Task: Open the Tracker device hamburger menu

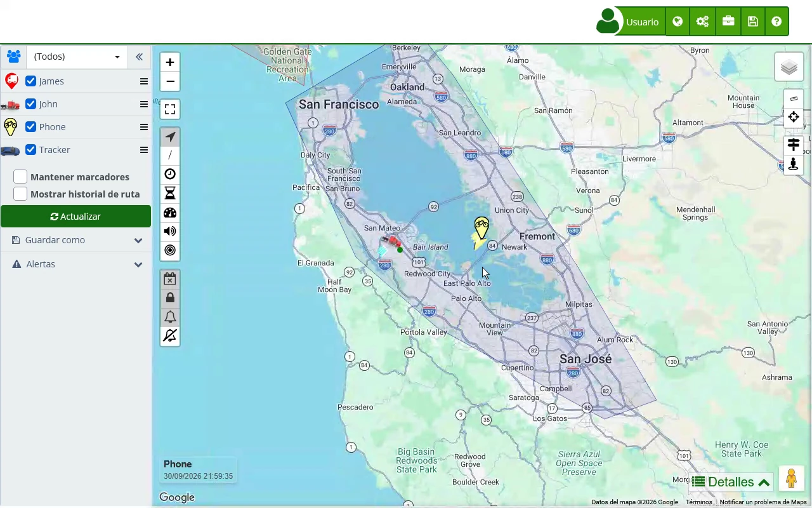Action: coord(144,150)
